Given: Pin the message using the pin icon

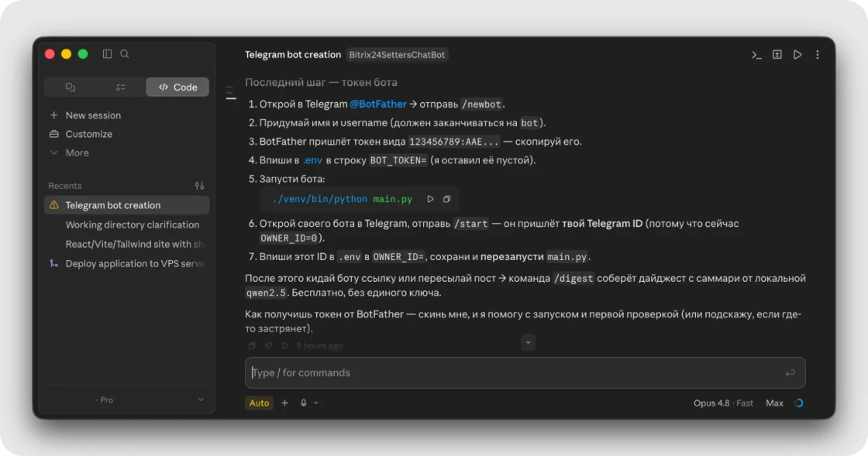Looking at the screenshot, I should pos(268,346).
